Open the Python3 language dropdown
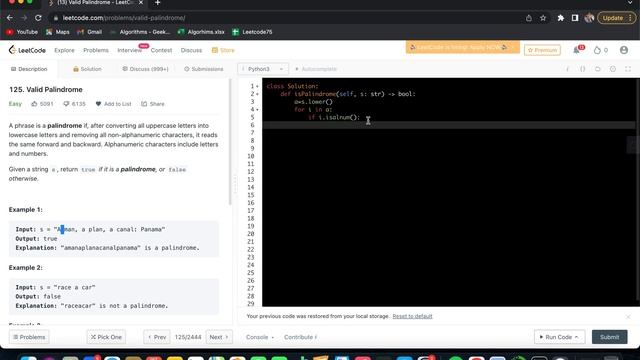640x360 pixels. [x=263, y=69]
